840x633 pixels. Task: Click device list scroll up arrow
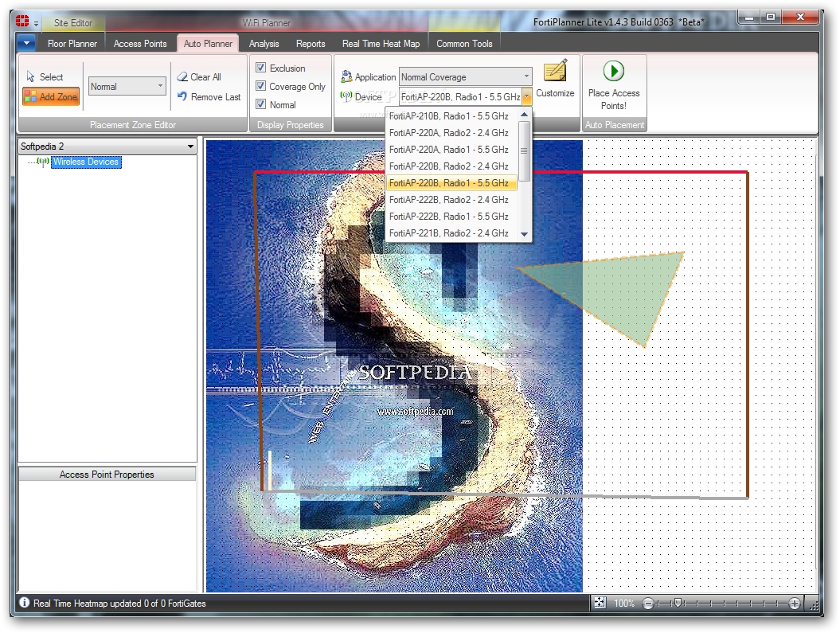525,114
